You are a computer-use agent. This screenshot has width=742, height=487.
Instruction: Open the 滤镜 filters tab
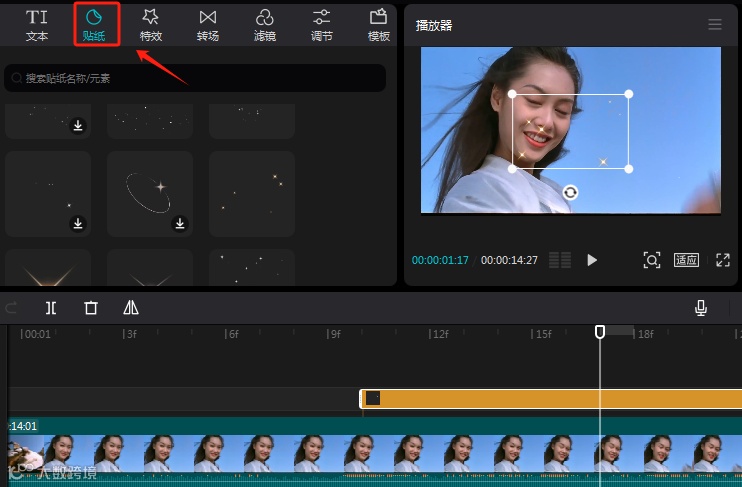(x=265, y=25)
